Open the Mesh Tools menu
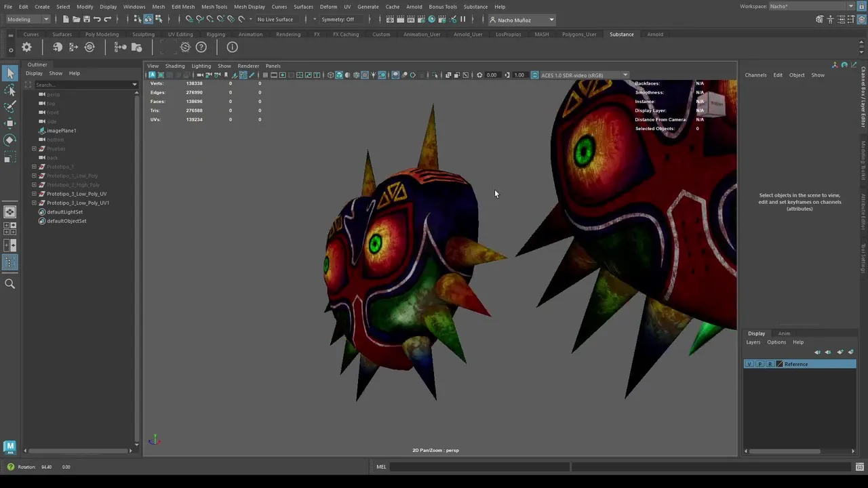 [214, 7]
